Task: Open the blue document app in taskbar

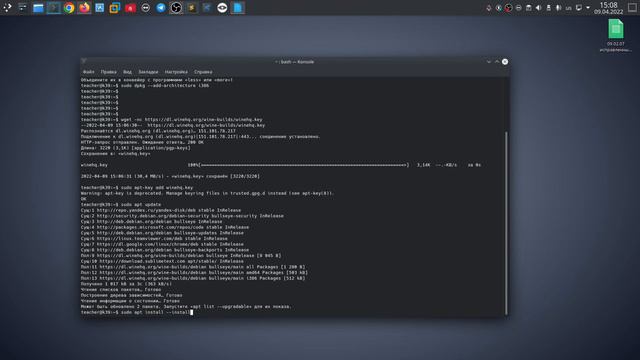Action: [238, 8]
